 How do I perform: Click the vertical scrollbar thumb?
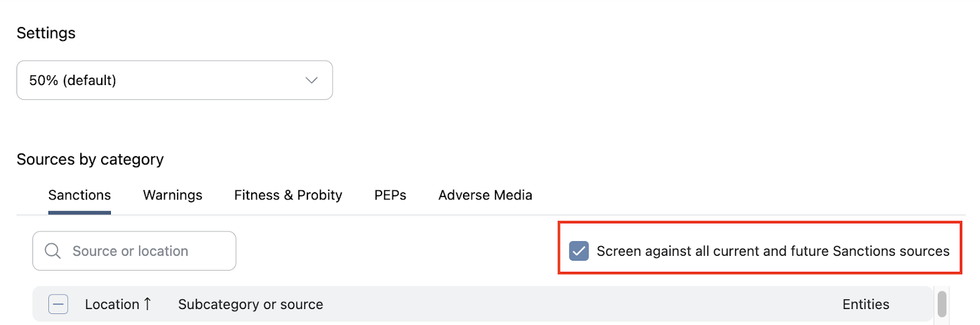click(x=942, y=304)
